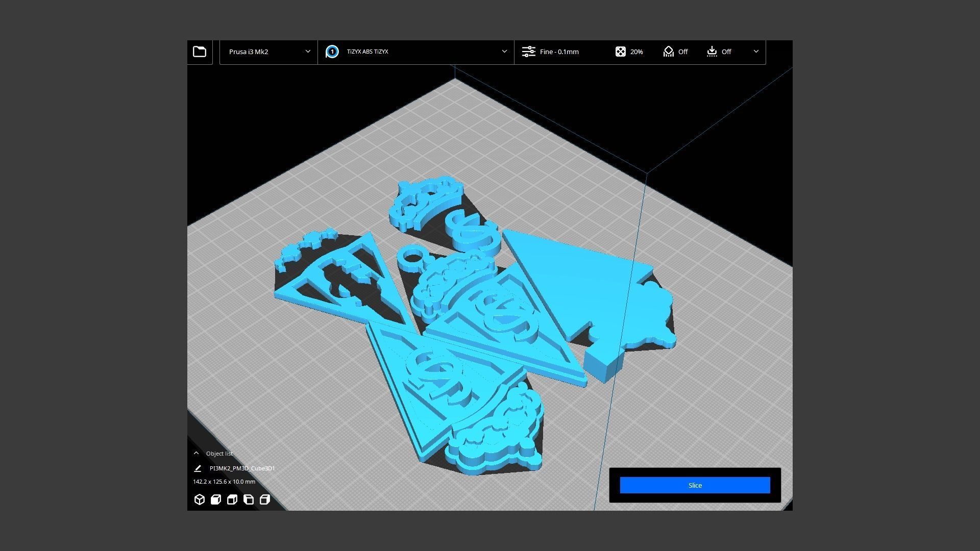
Task: Expand the print settings panel chevron
Action: coord(756,52)
